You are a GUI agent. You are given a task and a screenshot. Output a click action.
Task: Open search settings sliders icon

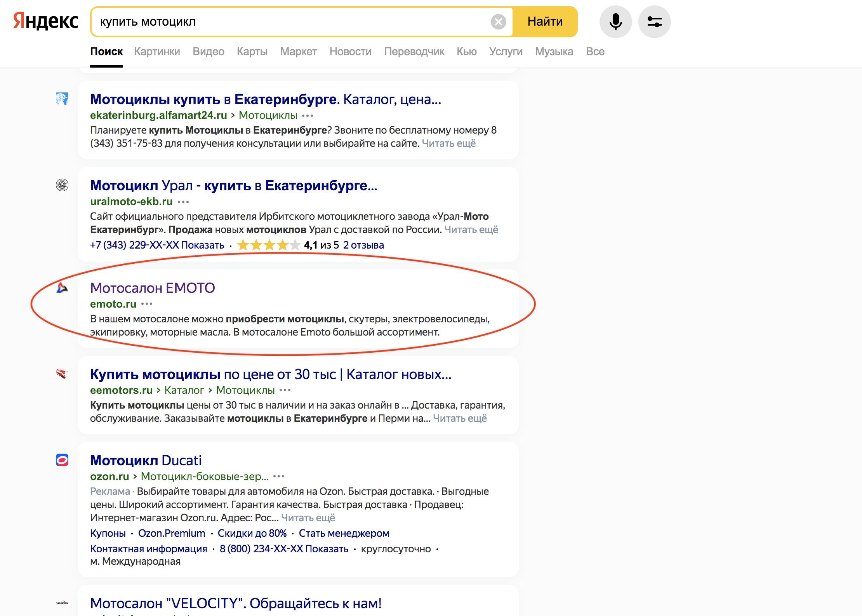pyautogui.click(x=654, y=22)
